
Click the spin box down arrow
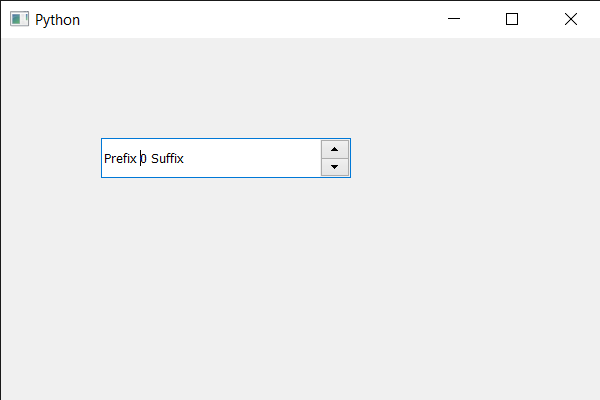(x=334, y=167)
